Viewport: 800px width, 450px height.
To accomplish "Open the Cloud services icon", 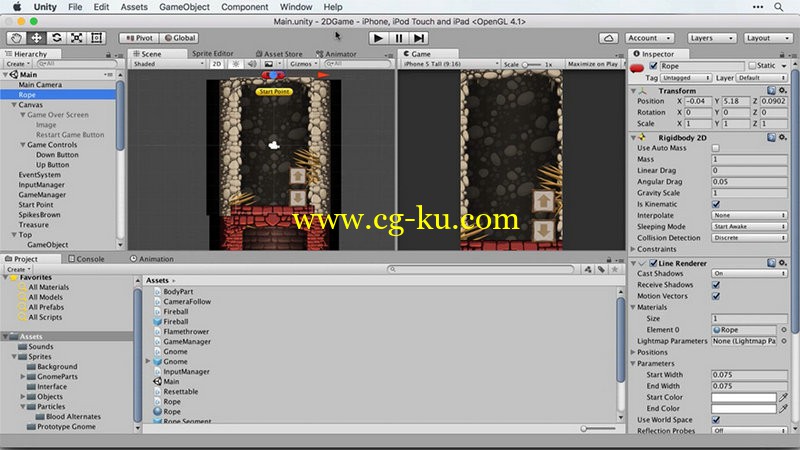I will pos(608,38).
